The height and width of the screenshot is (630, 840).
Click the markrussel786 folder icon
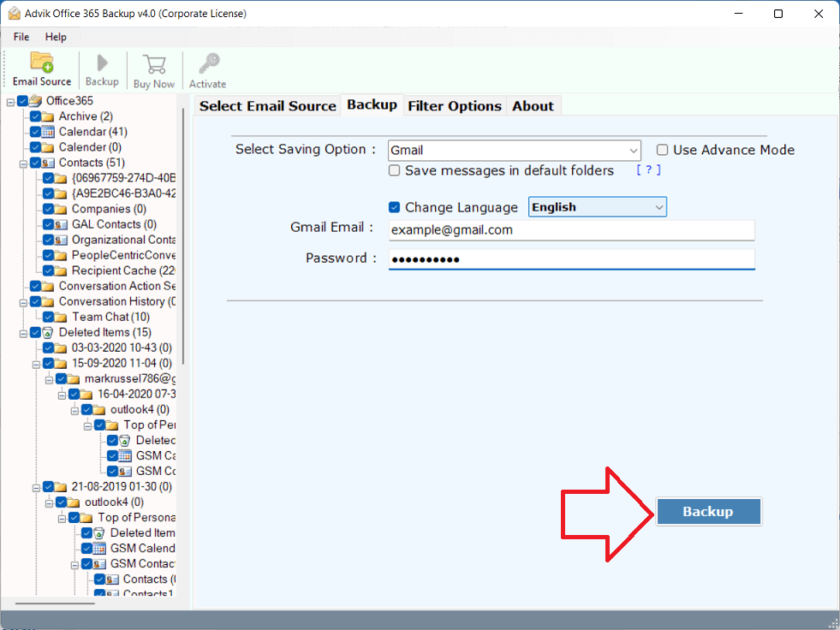coord(74,379)
